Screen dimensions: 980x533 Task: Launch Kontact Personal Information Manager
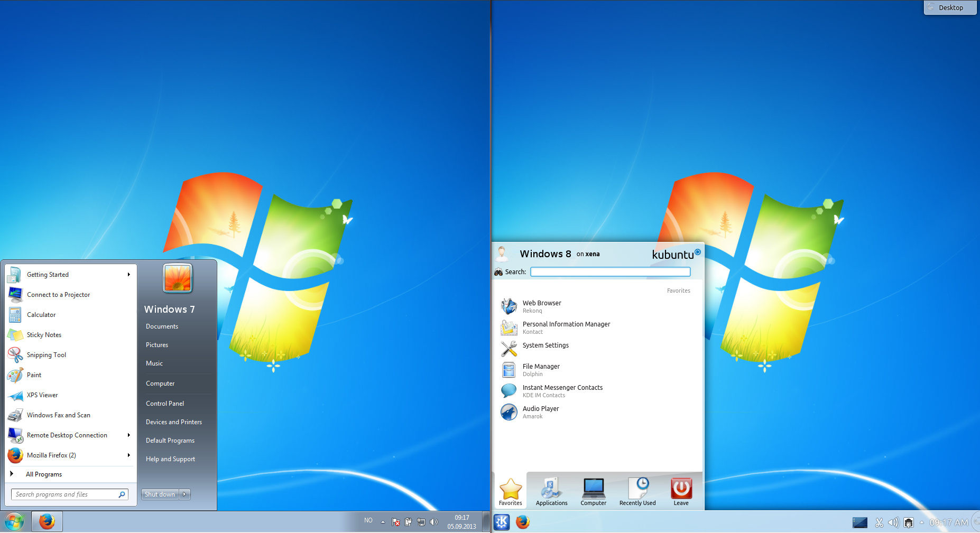566,327
